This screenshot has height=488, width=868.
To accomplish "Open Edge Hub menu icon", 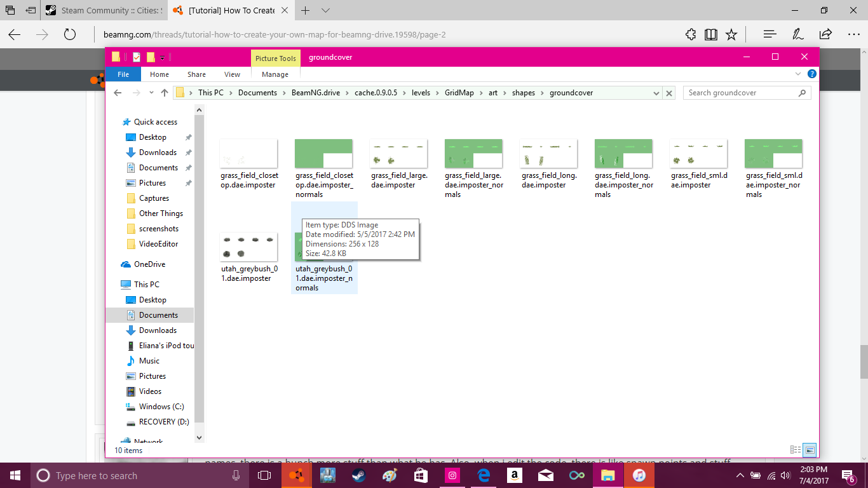I will point(770,34).
